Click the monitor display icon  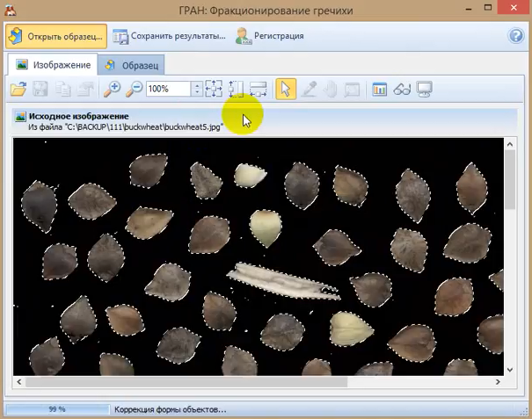425,89
